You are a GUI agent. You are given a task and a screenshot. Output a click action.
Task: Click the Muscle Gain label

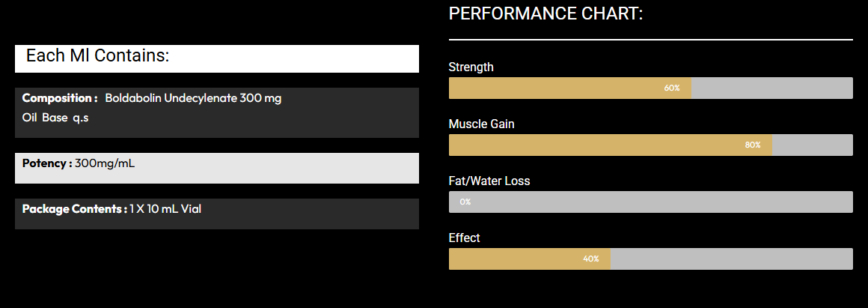point(481,124)
